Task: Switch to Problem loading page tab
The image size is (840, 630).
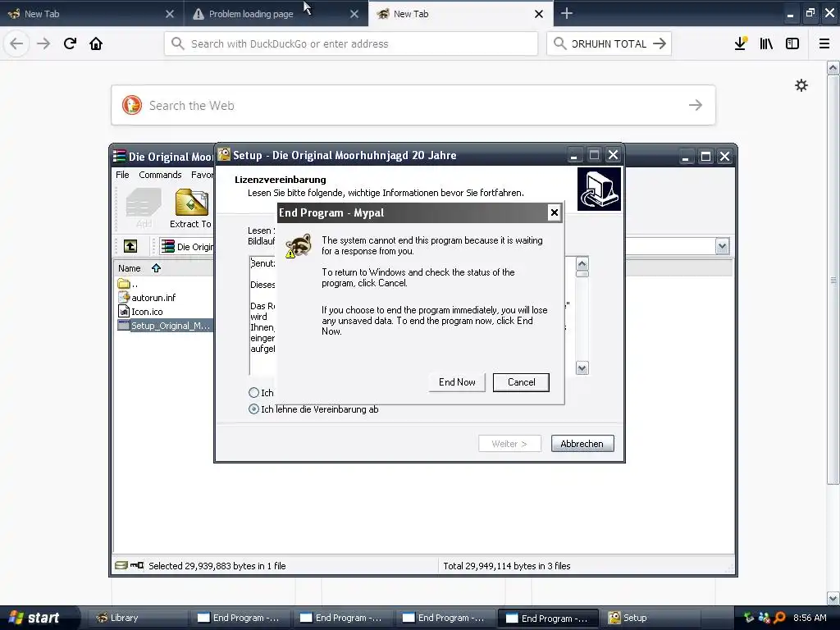Action: coord(276,14)
